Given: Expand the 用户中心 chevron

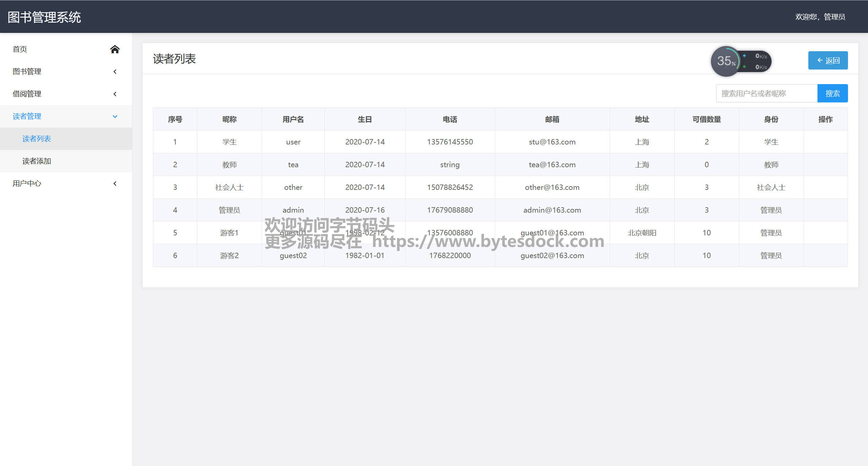Looking at the screenshot, I should 115,183.
